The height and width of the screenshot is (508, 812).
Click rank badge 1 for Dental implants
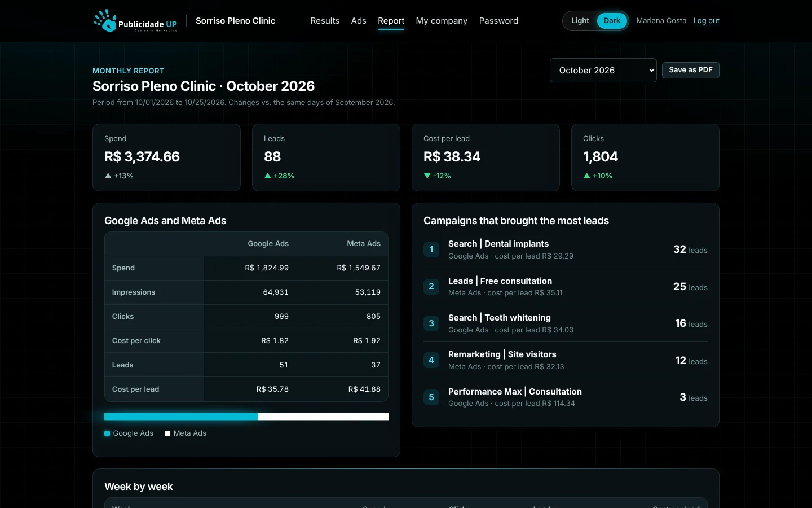(x=431, y=249)
